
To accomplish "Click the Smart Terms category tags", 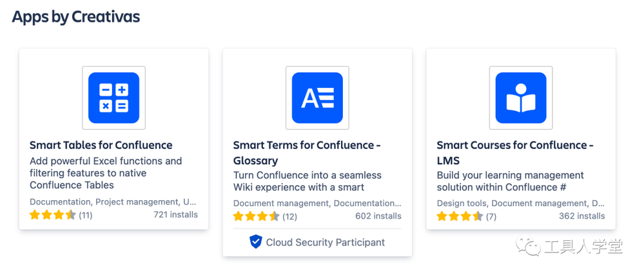I will coord(317,203).
